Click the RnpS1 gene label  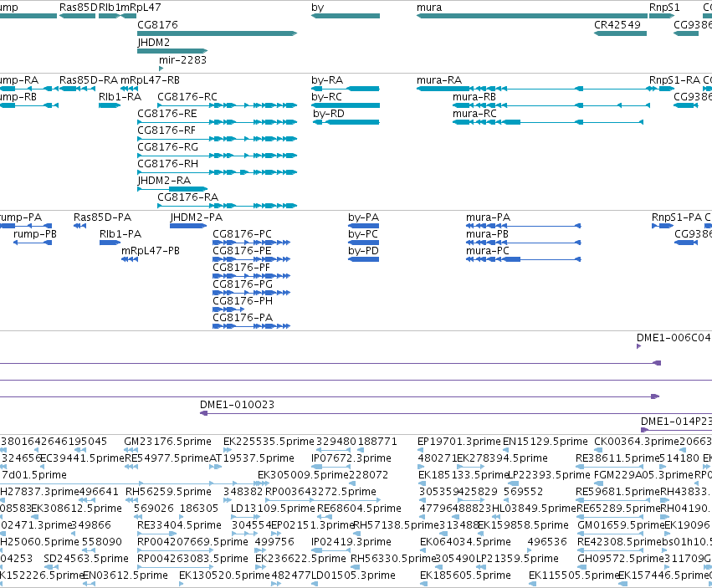click(x=664, y=8)
